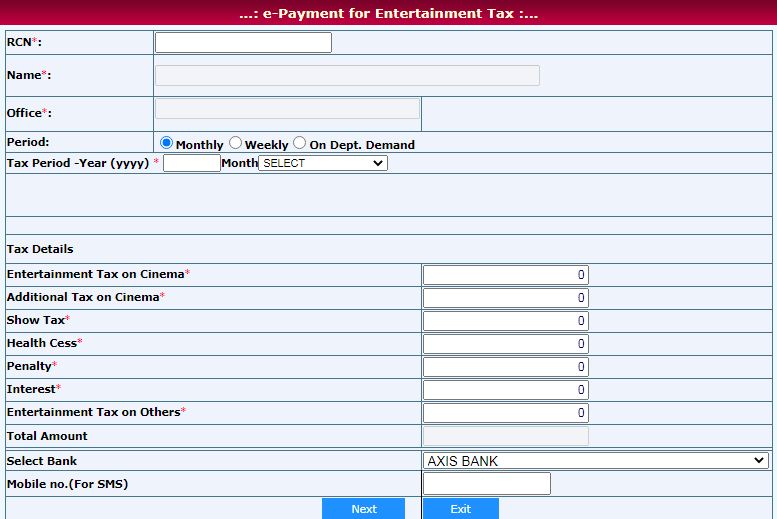Select the Monthly period radio button
Image resolution: width=777 pixels, height=519 pixels.
pos(166,143)
